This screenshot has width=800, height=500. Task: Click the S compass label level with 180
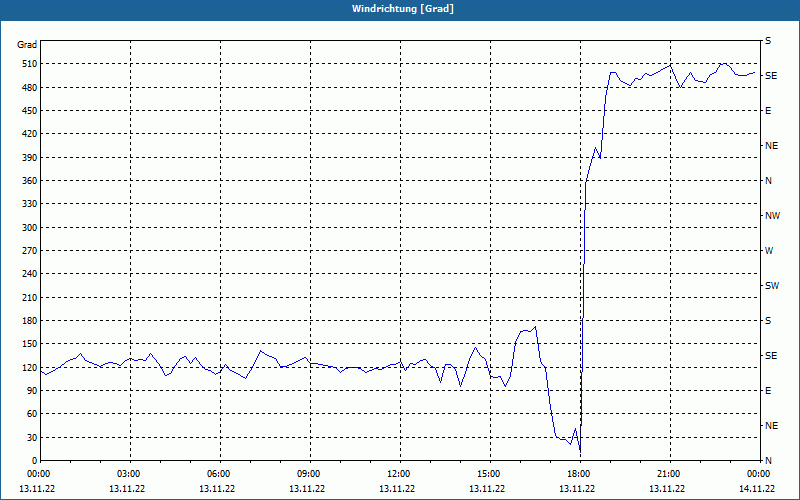click(768, 321)
